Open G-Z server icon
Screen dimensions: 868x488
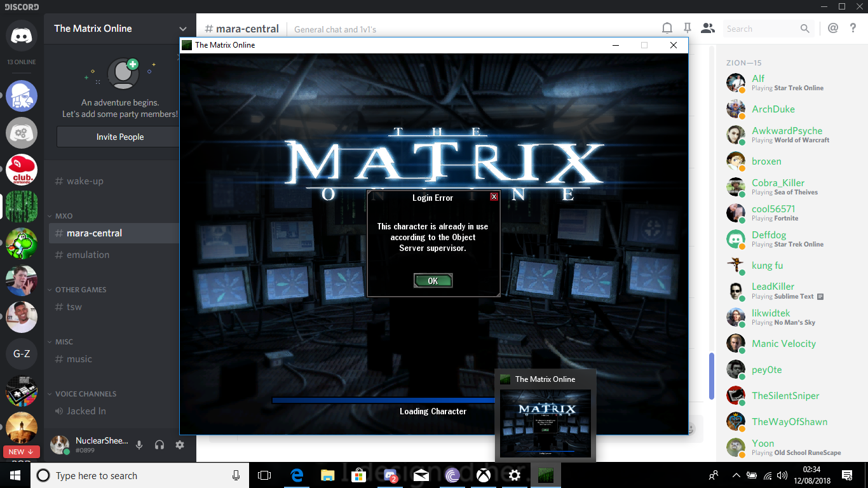click(22, 354)
